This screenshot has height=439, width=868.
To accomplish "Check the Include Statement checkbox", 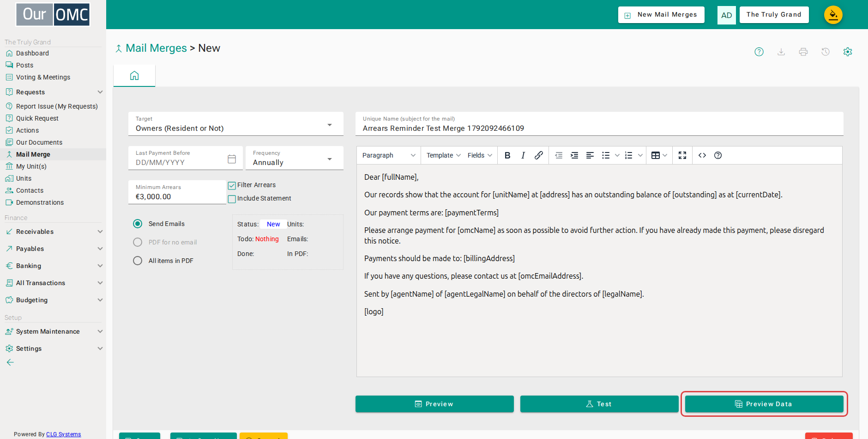I will (x=232, y=199).
